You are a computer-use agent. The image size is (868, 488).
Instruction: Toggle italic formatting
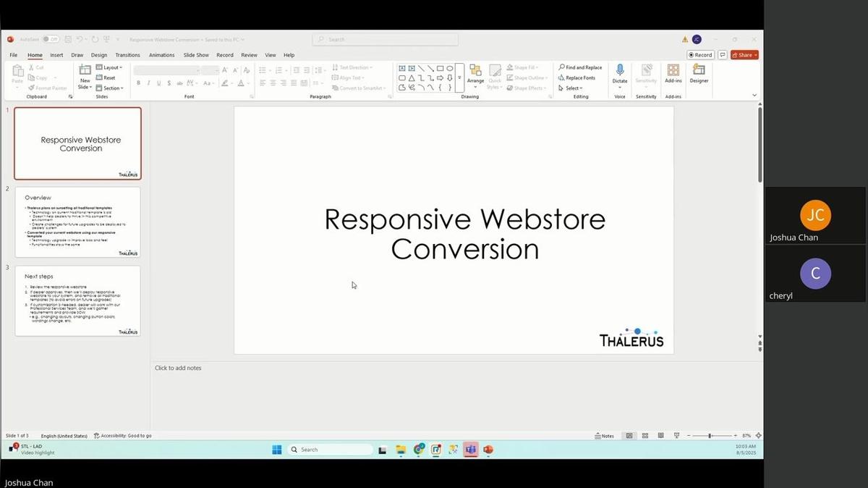coord(148,83)
